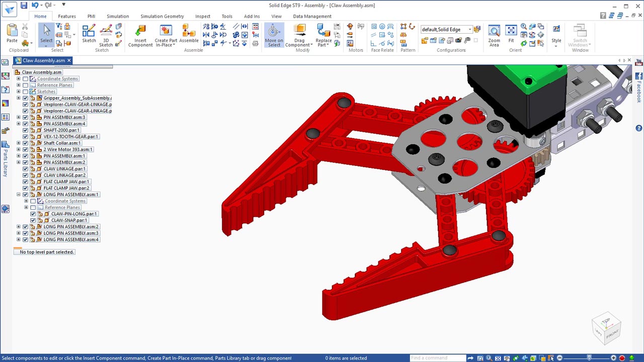Click the Paste button
644x362 pixels.
(12, 34)
